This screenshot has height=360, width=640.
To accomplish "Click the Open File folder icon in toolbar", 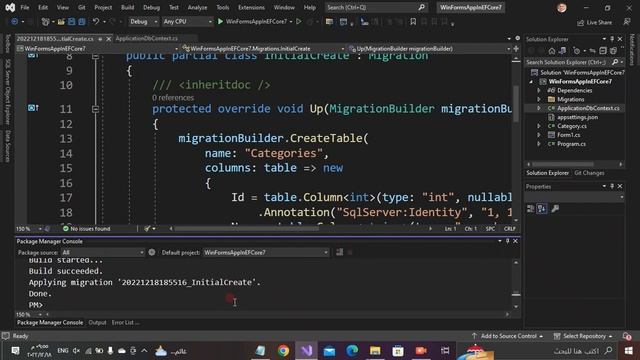I will point(61,22).
